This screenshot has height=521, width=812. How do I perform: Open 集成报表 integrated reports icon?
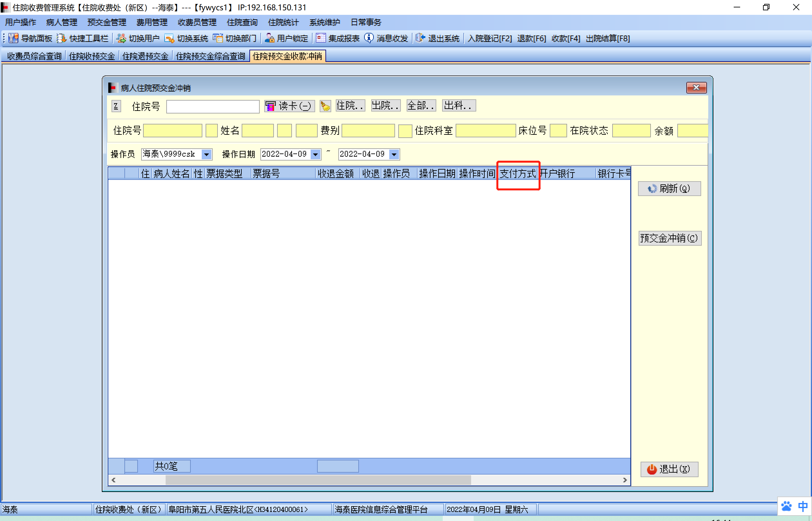pos(321,38)
